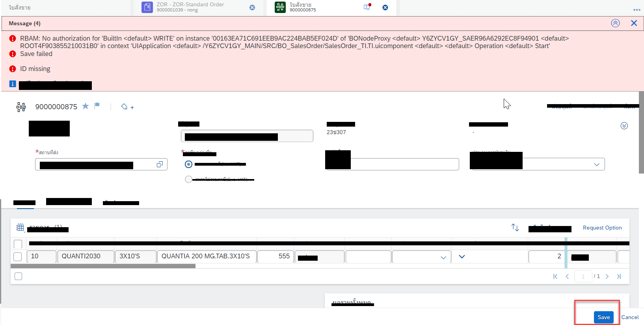The width and height of the screenshot is (644, 325).
Task: Switch to the ใบสั่งขาย 9000000875 tab
Action: (331, 7)
